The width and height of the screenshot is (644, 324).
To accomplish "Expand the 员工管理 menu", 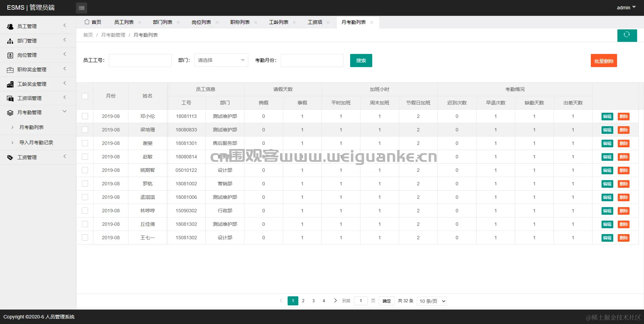I will (x=65, y=26).
